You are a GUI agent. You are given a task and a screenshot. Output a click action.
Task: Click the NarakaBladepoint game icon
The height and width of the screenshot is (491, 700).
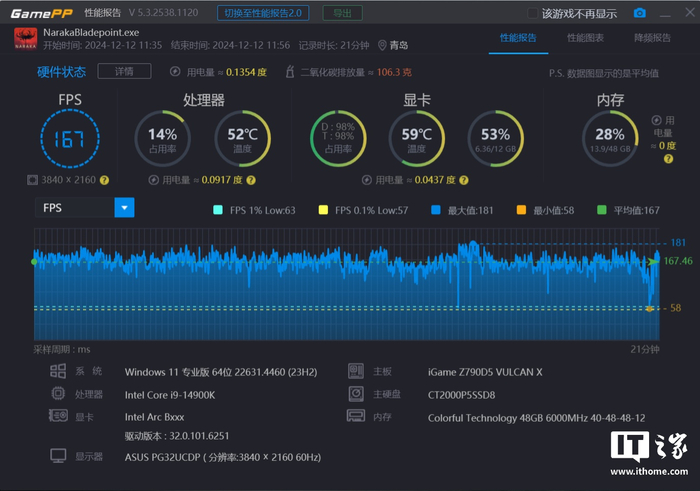coord(25,39)
